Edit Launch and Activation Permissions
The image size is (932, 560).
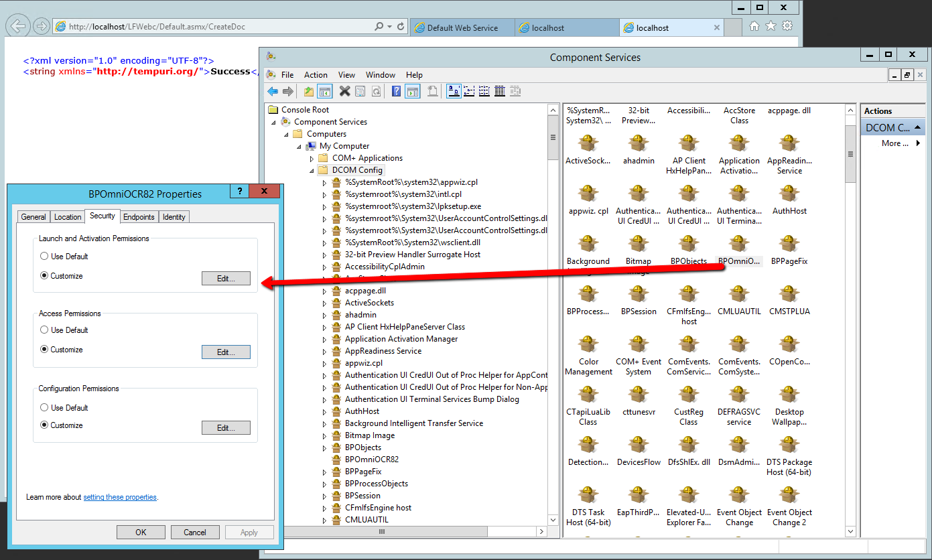click(226, 279)
